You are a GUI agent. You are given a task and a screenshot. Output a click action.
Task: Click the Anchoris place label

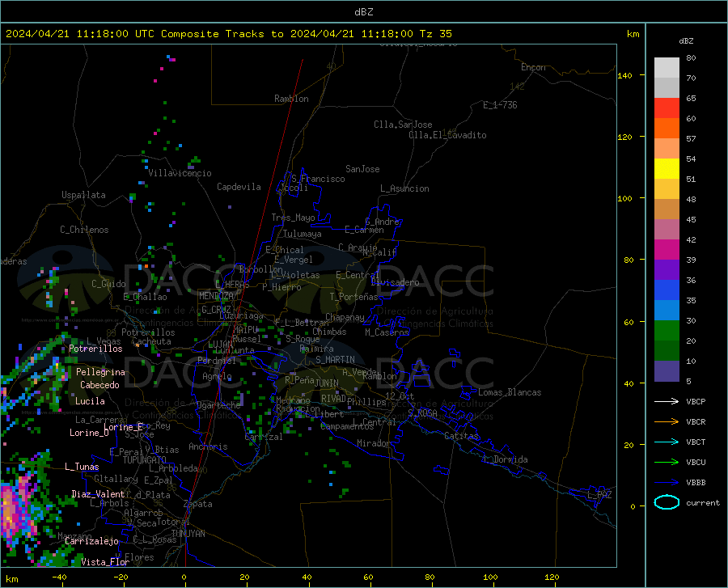tap(208, 446)
